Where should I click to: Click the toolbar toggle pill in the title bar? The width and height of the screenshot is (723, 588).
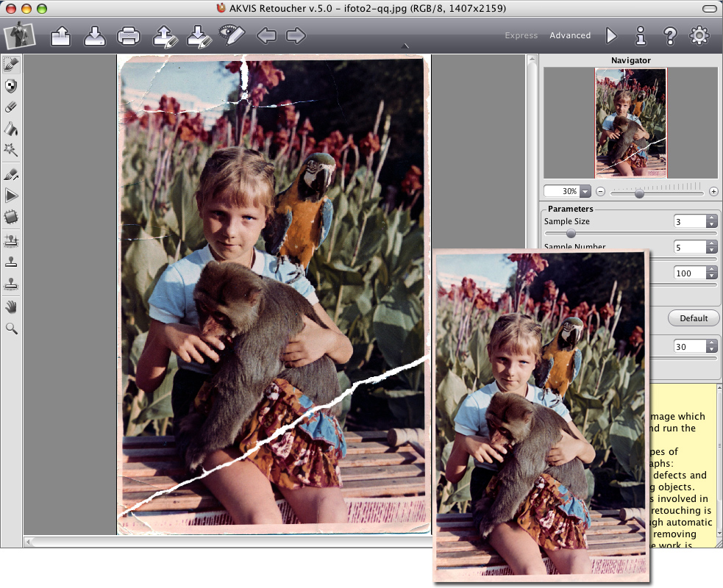[x=709, y=8]
